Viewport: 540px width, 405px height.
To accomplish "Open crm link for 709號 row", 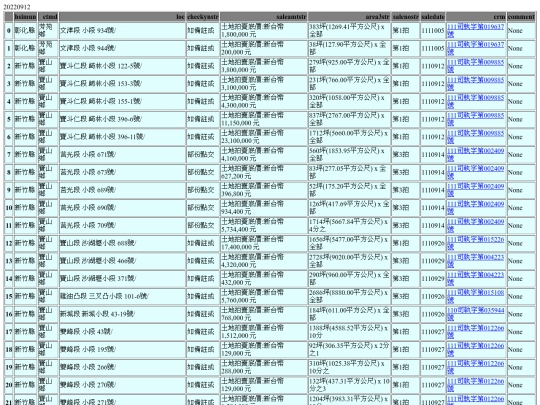I will [x=475, y=226].
